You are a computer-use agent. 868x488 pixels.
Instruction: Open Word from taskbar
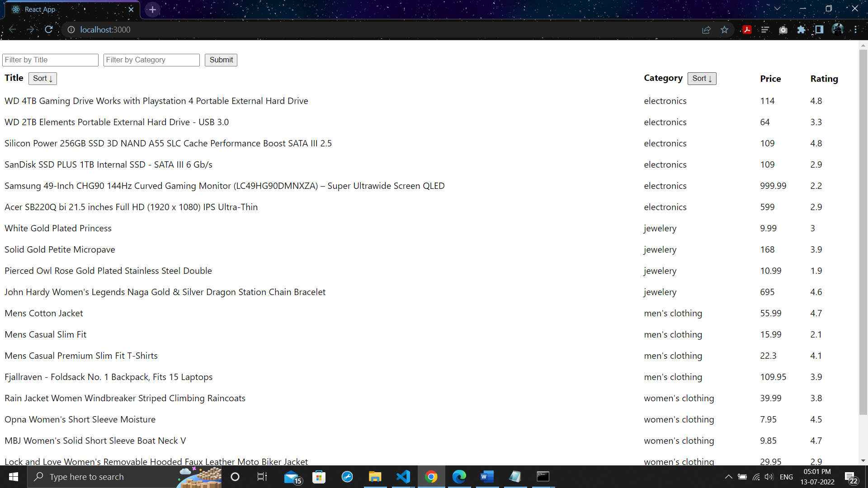(487, 477)
